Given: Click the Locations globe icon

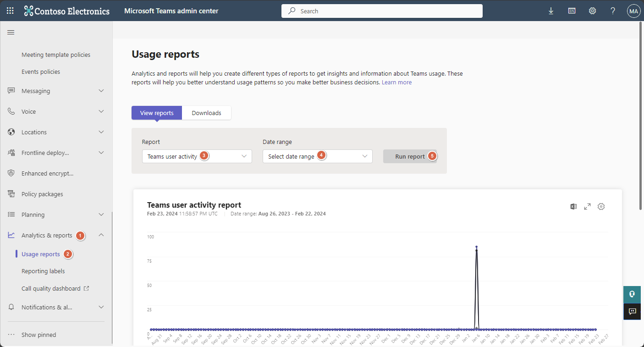Looking at the screenshot, I should click(11, 132).
